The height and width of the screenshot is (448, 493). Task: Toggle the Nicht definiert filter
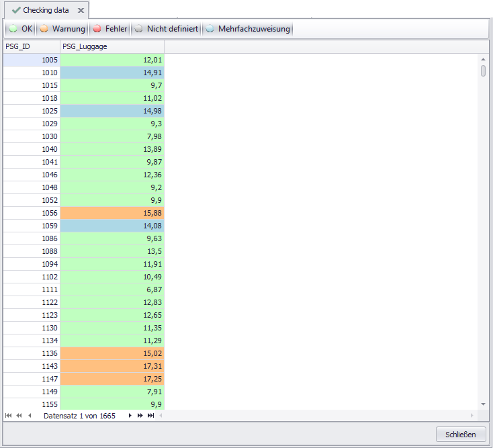[167, 29]
